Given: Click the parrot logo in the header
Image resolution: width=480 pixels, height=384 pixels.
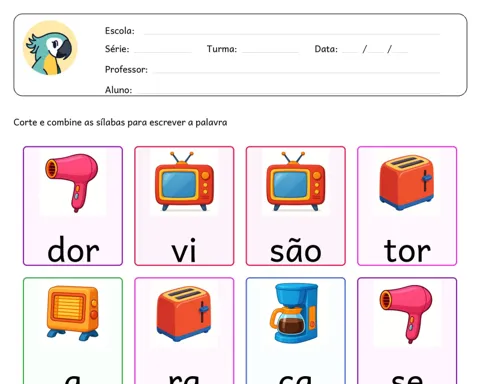Looking at the screenshot, I should (x=50, y=48).
